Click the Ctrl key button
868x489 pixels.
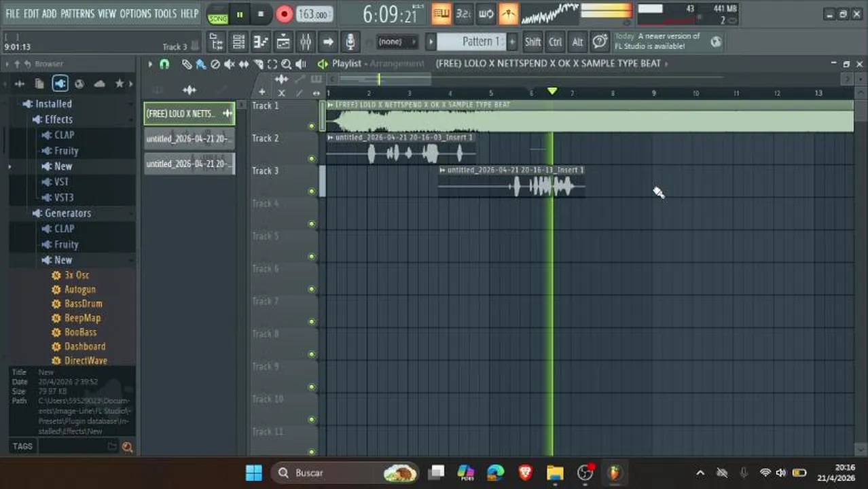pyautogui.click(x=556, y=42)
